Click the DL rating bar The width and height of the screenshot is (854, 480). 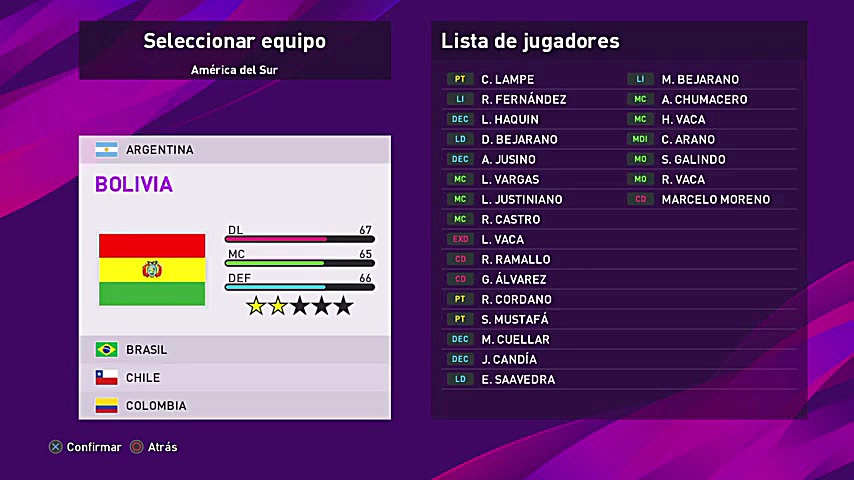pyautogui.click(x=300, y=239)
